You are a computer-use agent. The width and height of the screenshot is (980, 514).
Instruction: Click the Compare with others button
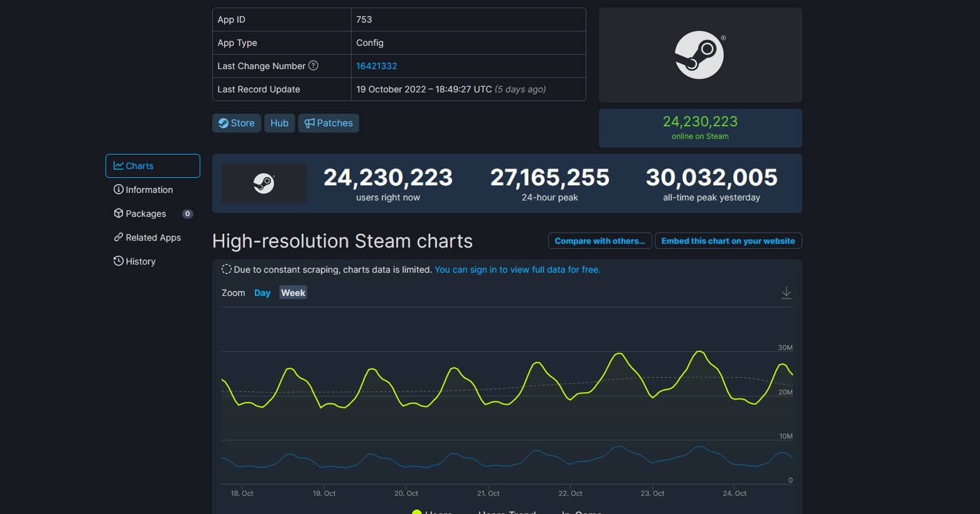[x=600, y=241]
